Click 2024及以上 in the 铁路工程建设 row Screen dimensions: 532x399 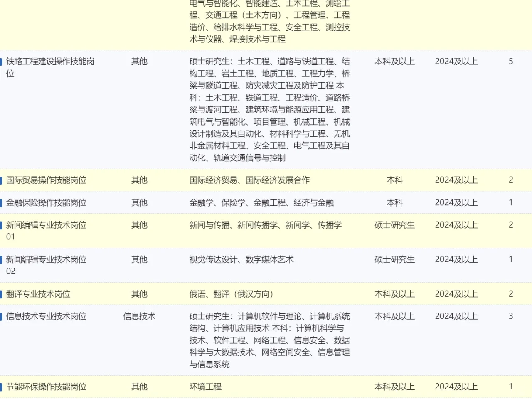point(456,61)
